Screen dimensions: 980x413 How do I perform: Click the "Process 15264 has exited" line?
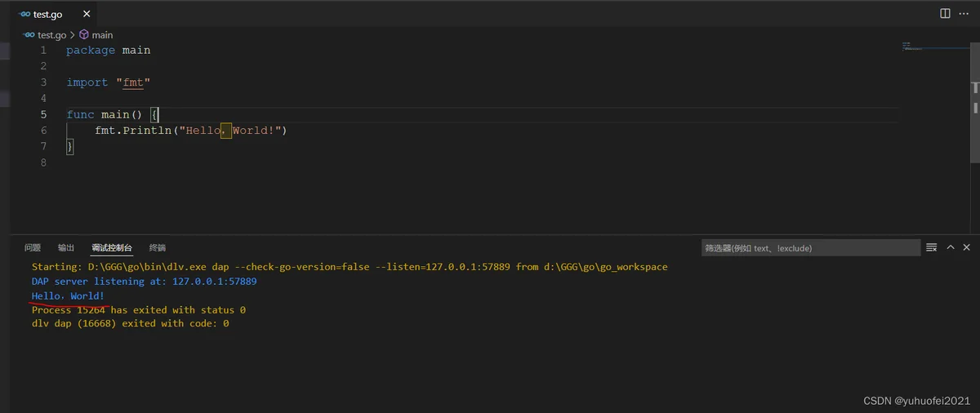[138, 310]
